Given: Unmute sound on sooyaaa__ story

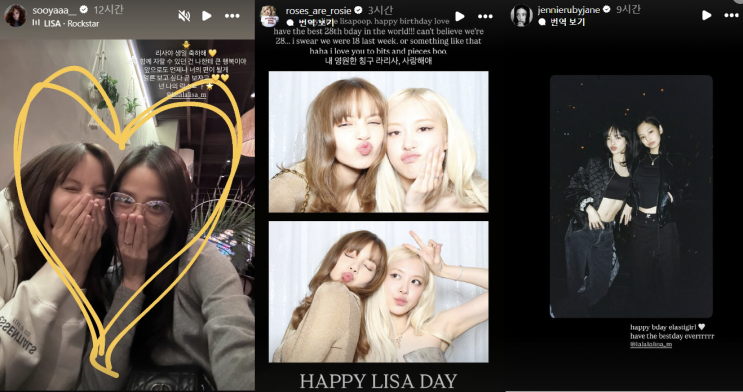Looking at the screenshot, I should tap(184, 16).
